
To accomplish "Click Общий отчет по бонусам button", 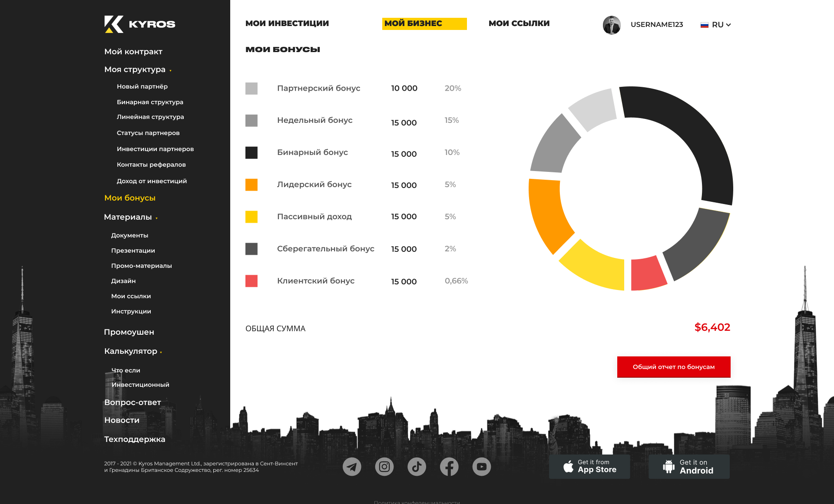I will click(674, 367).
